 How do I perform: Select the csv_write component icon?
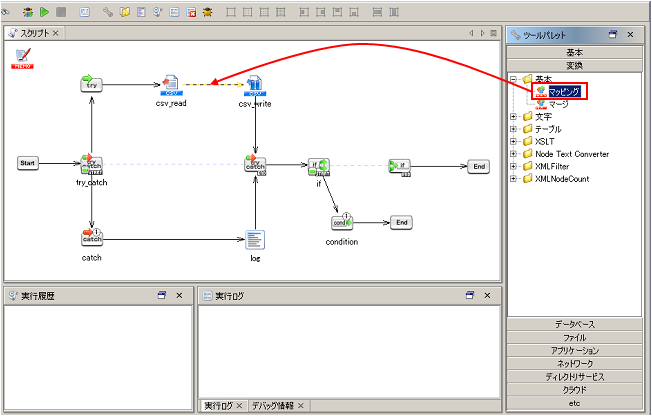254,84
